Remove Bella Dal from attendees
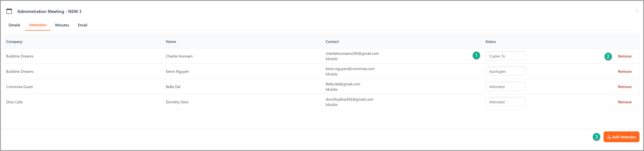Screen dimensions: 644x151 pyautogui.click(x=625, y=87)
